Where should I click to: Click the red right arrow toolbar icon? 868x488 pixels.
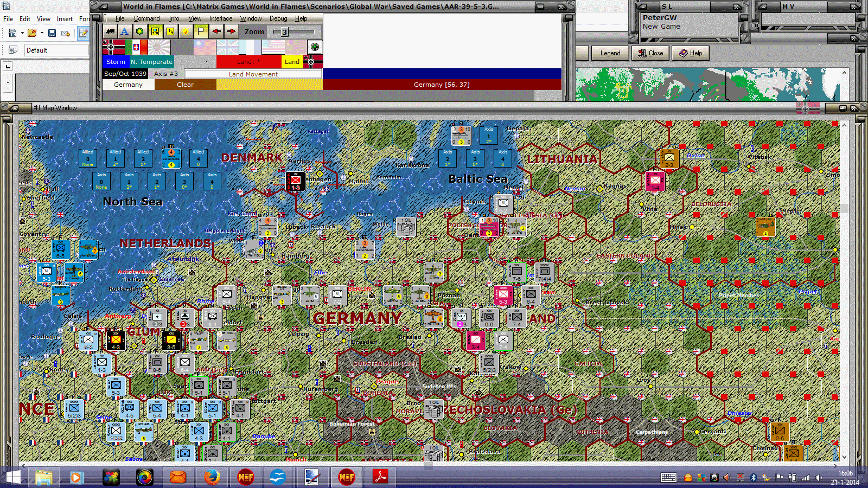(231, 31)
